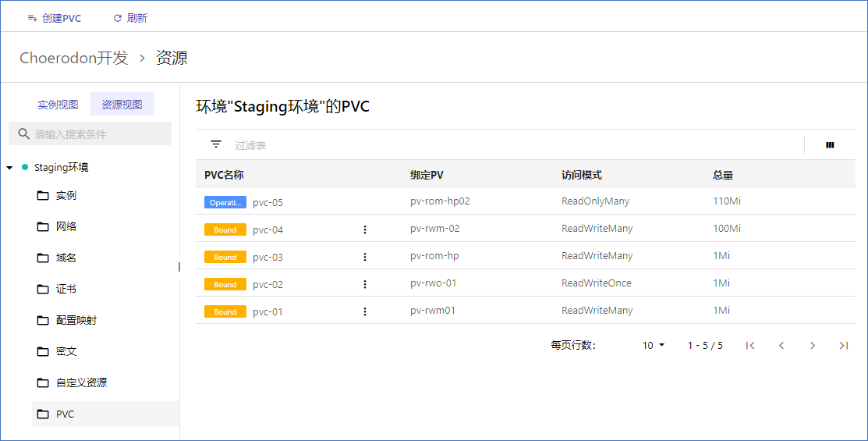
Task: Click the sidebar resize handle
Action: point(179,267)
